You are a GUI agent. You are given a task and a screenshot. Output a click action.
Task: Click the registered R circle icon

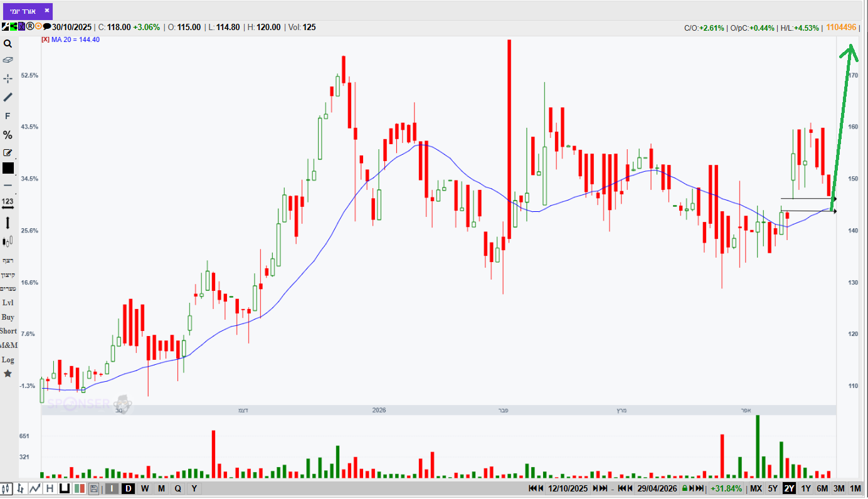click(x=29, y=27)
